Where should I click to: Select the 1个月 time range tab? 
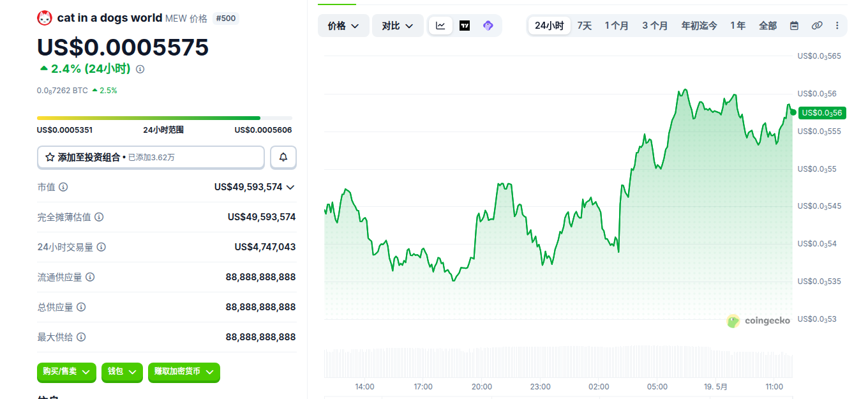pos(617,26)
